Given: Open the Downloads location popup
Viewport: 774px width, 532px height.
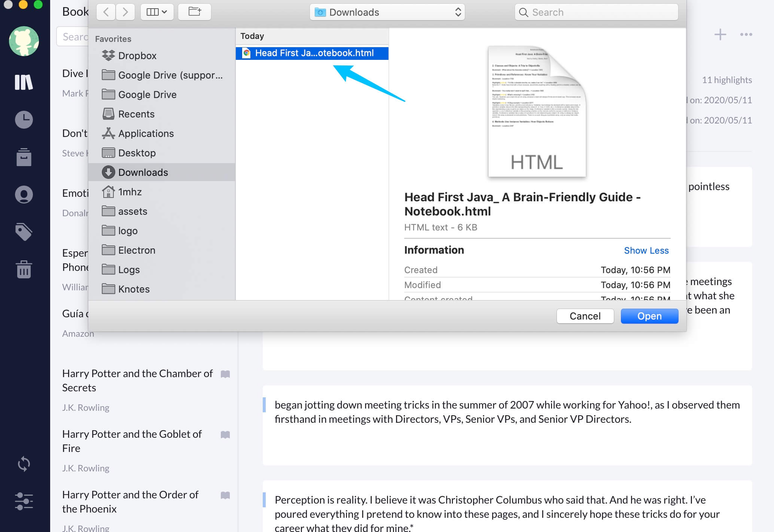Looking at the screenshot, I should (x=387, y=12).
